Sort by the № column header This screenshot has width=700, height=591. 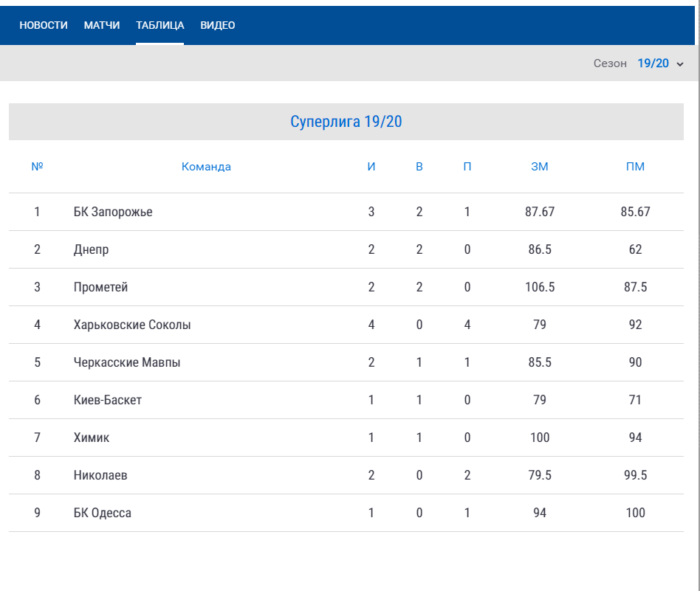(37, 166)
